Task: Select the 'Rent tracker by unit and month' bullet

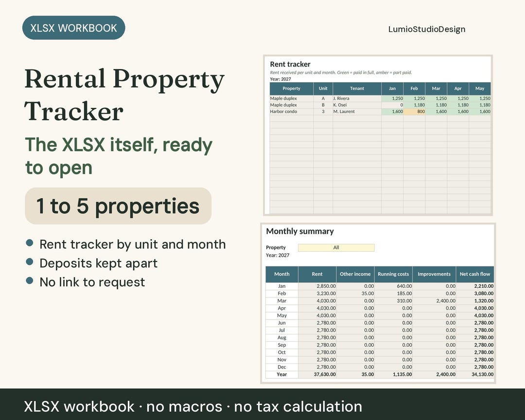Action: click(133, 244)
